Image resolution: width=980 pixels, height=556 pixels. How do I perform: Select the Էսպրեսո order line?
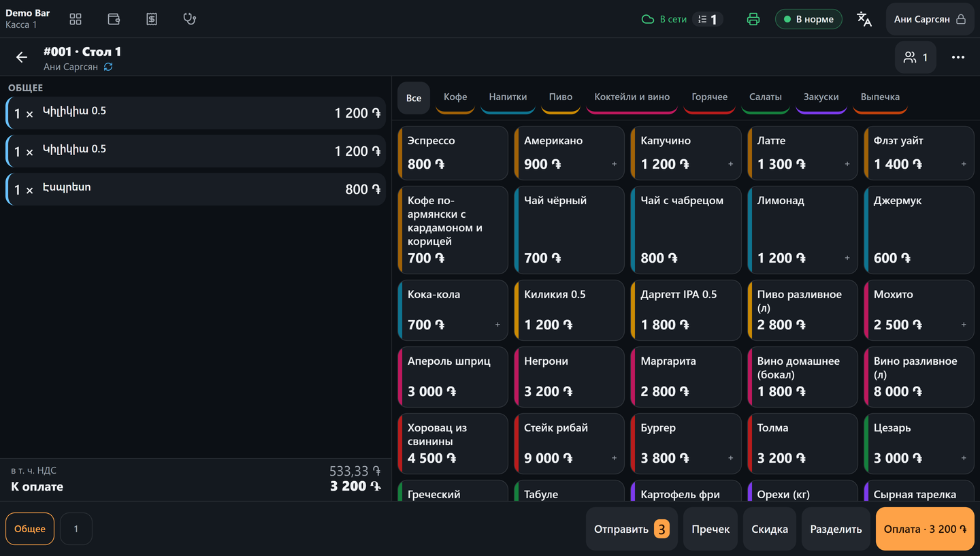(195, 189)
